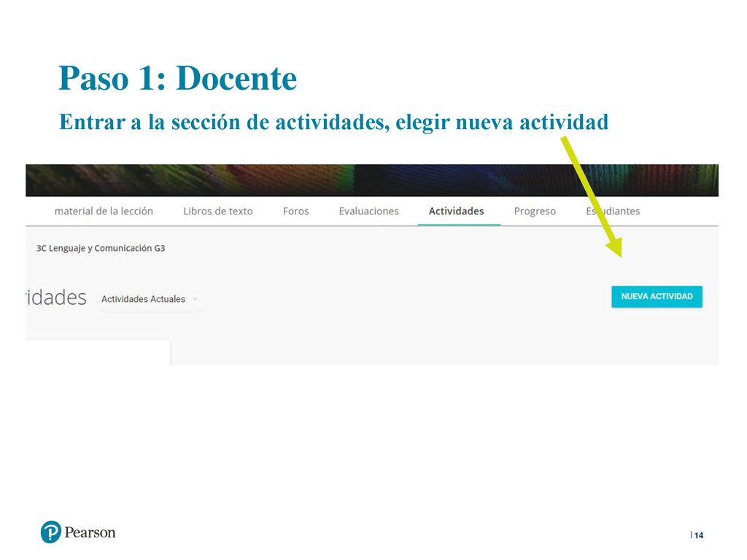Click the NUEVA ACTIVIDAD button
This screenshot has height=560, width=747.
pyautogui.click(x=657, y=296)
